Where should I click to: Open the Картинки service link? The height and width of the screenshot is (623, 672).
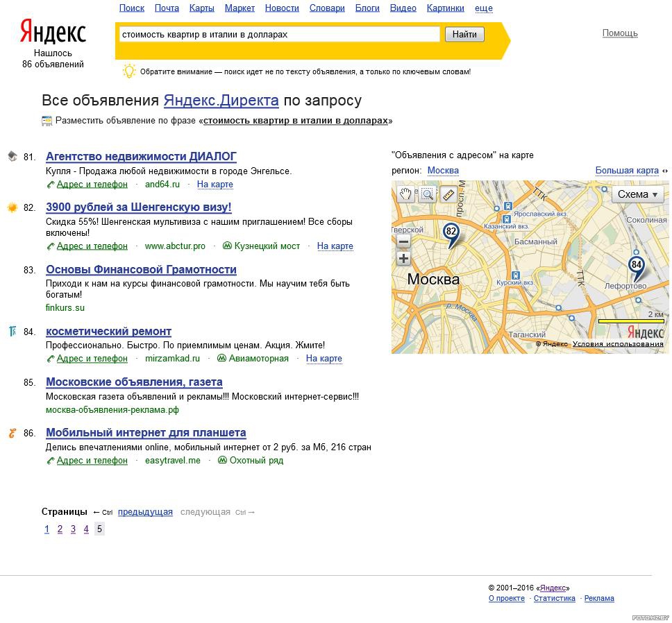click(x=445, y=8)
